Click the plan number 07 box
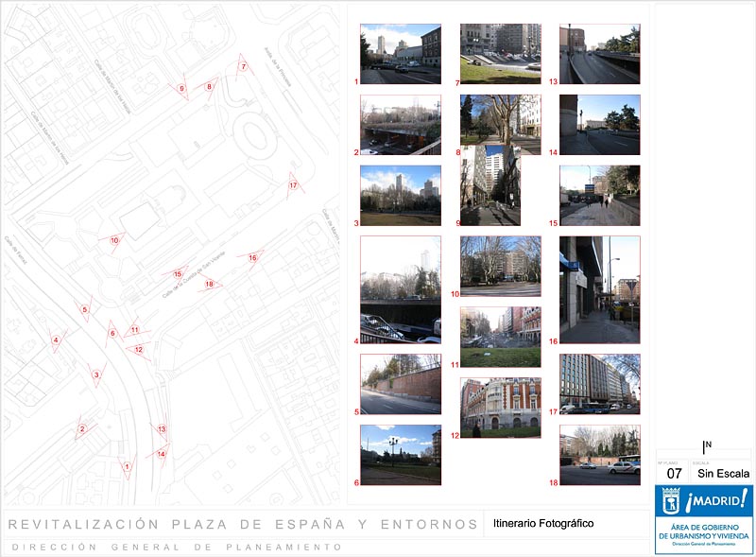756x557 pixels. click(x=674, y=473)
